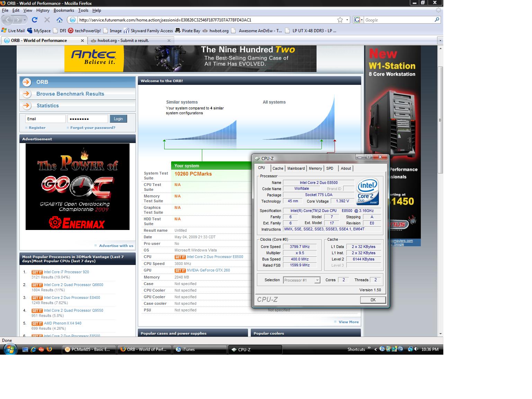Switch to the iTunes taskbar button
The image size is (532, 399).
[x=199, y=349]
